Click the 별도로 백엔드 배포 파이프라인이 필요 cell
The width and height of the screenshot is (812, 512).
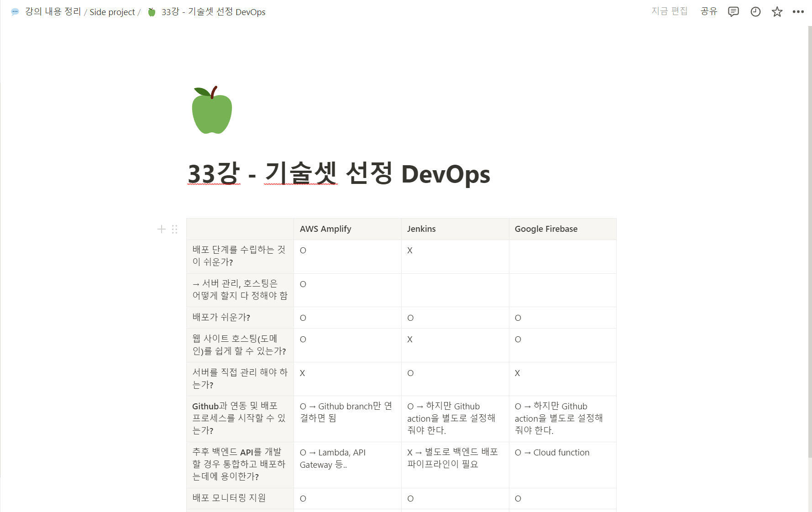point(455,465)
